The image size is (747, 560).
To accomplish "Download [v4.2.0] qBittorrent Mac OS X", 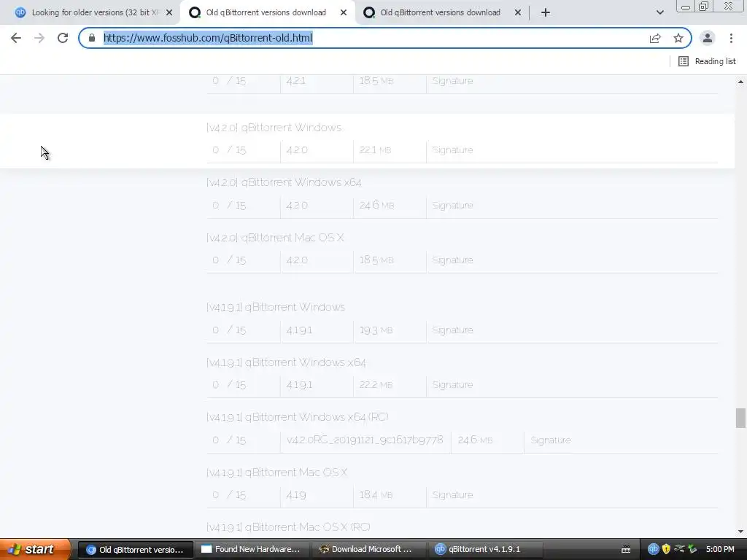I will coord(275,238).
